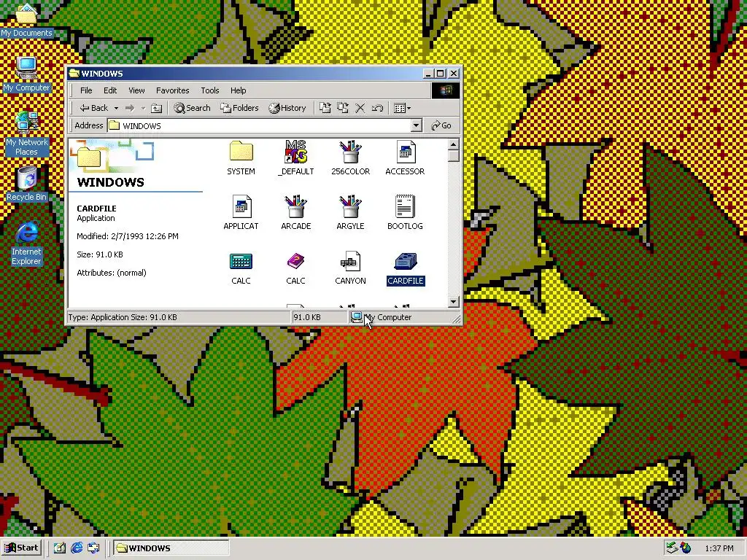Click the second system tray icon
The width and height of the screenshot is (747, 560).
[686, 548]
